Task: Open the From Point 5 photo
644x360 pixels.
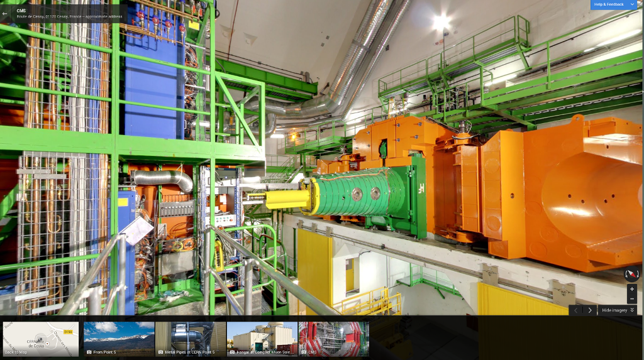Action: 119,339
